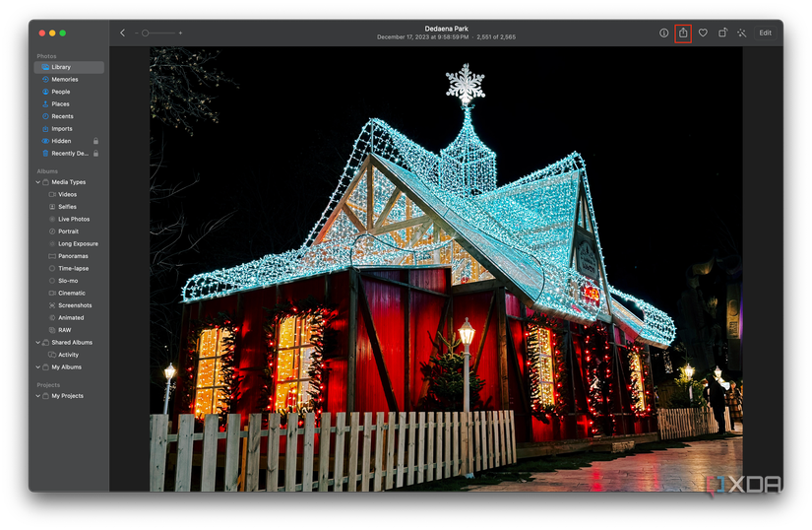Click the Edit button
Viewport: 812px width, 530px height.
[765, 33]
